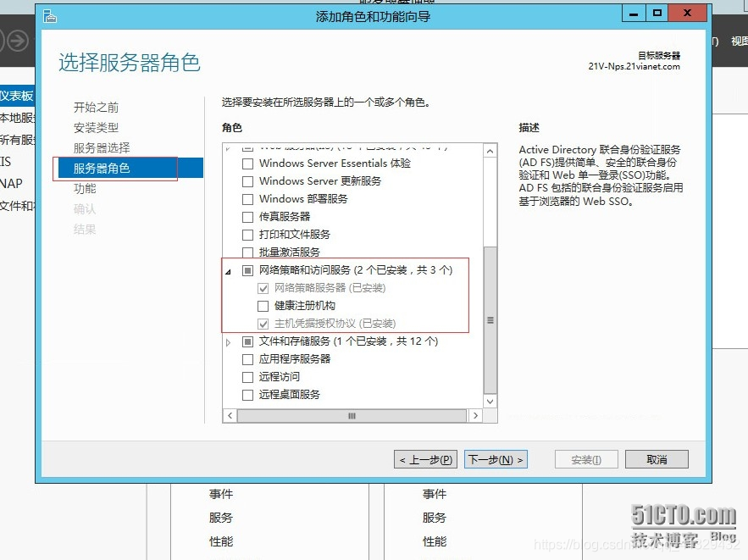Expand the 文件和存储服务 node

(x=229, y=342)
